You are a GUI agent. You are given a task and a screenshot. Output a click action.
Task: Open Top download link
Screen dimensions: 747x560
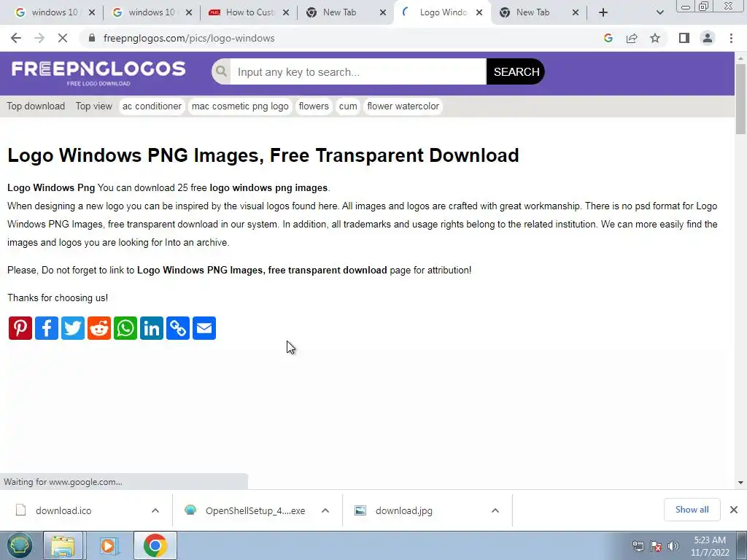click(36, 106)
